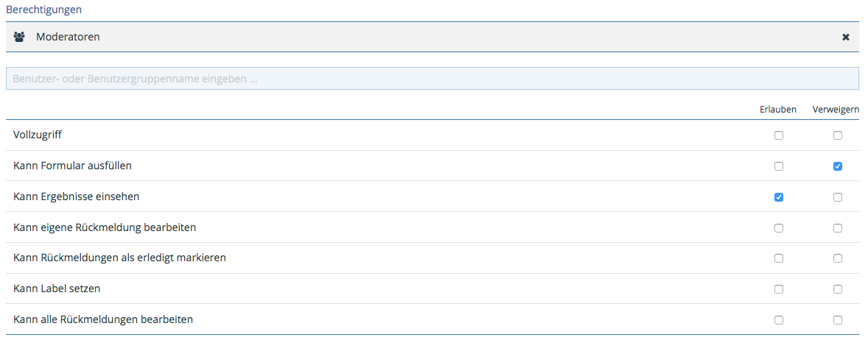Allow Kann Rückmeldungen als erledigt markieren
The height and width of the screenshot is (340, 868).
(779, 258)
